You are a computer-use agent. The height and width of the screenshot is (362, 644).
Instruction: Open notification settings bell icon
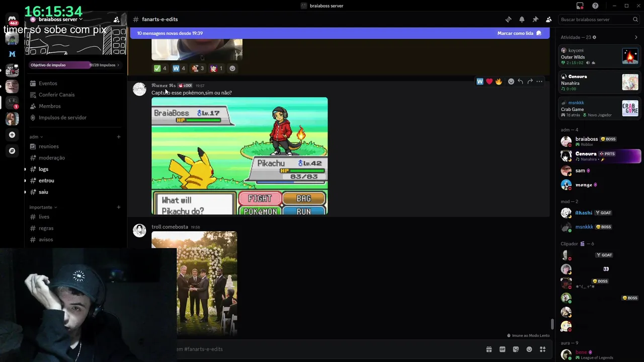coord(522,20)
